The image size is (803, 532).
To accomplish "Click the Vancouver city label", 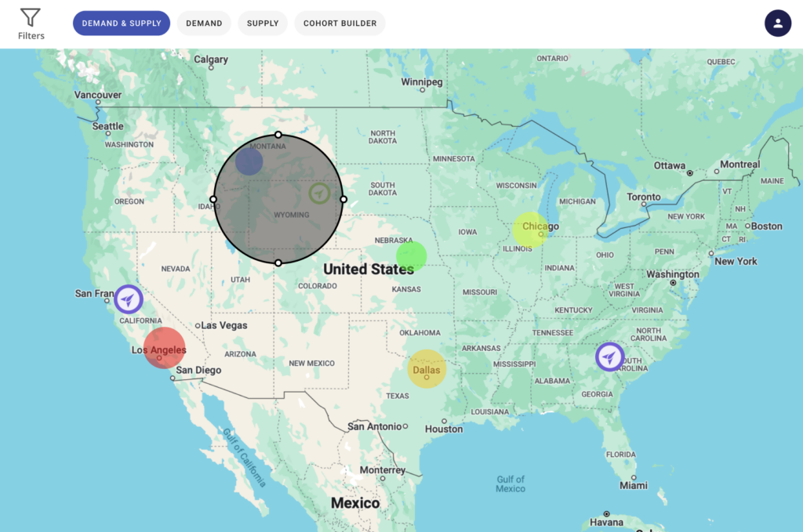I will pyautogui.click(x=98, y=95).
